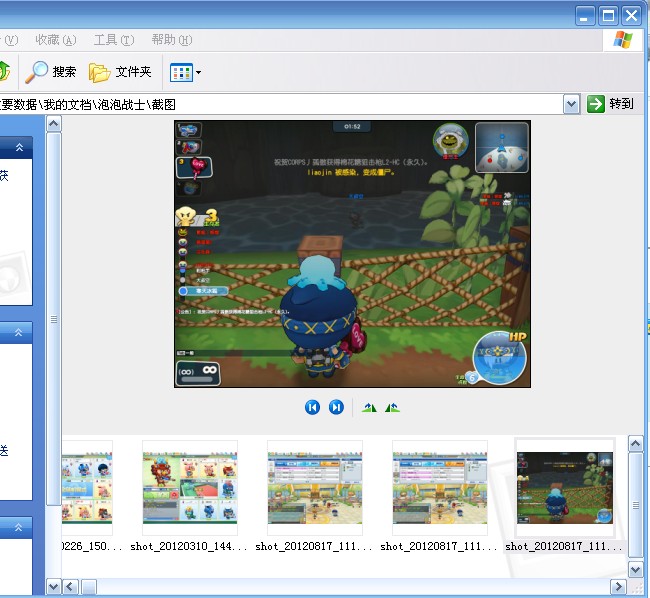
Task: Open the Tools (工具) menu
Action: point(114,40)
